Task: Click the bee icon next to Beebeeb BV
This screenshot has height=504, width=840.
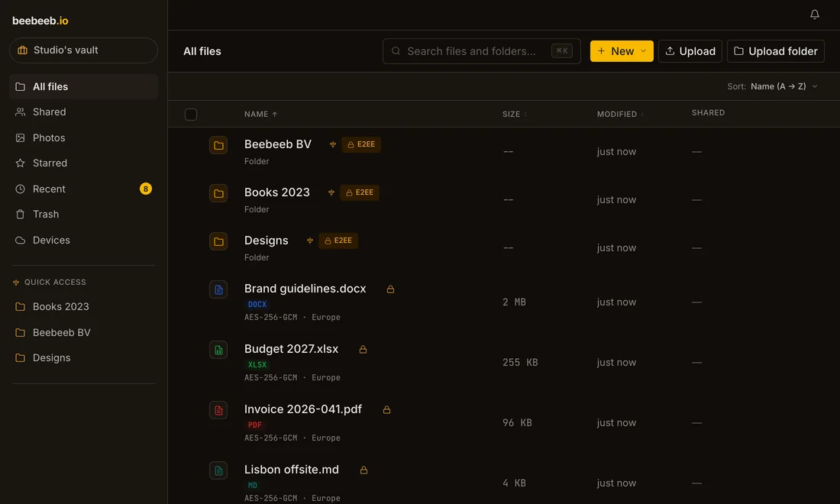Action: (x=333, y=144)
